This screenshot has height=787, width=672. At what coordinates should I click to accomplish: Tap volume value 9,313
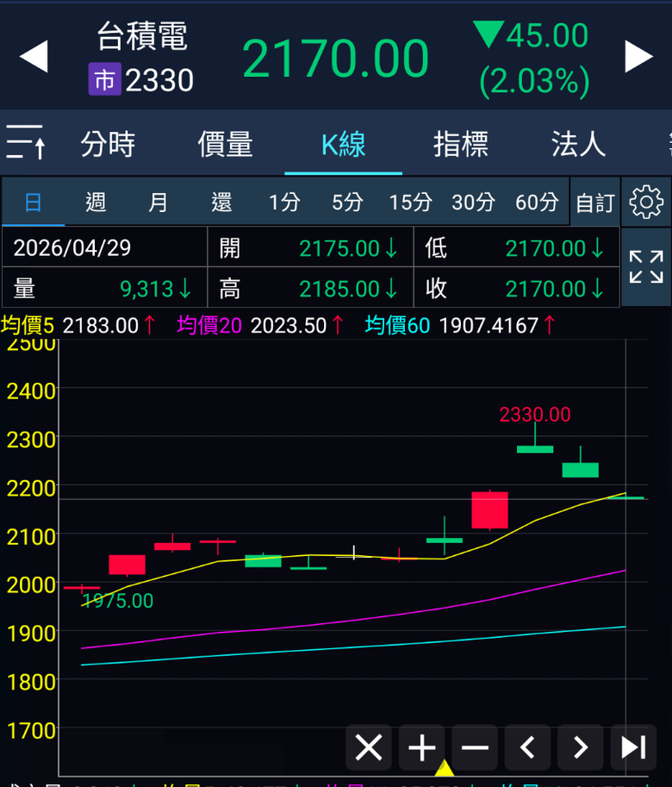[147, 289]
